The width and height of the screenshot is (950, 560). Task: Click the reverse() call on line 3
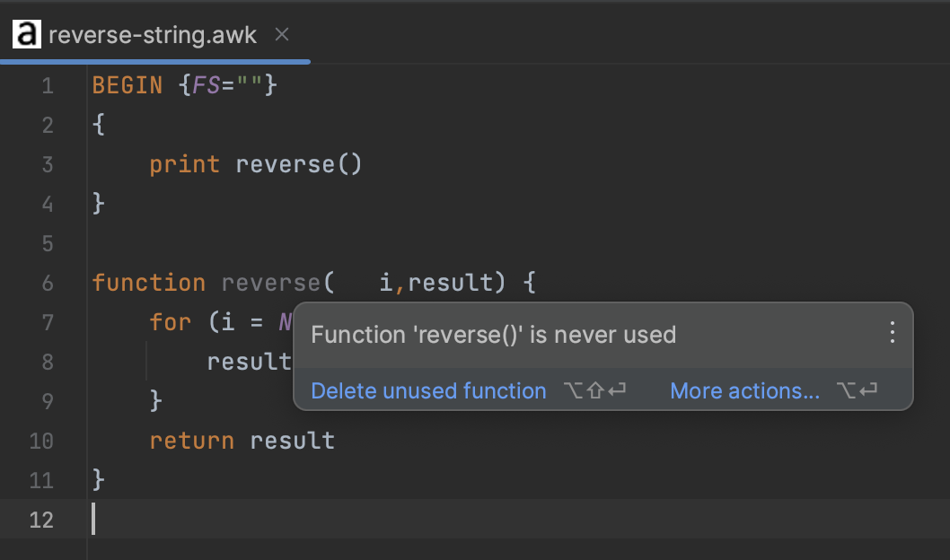point(299,164)
